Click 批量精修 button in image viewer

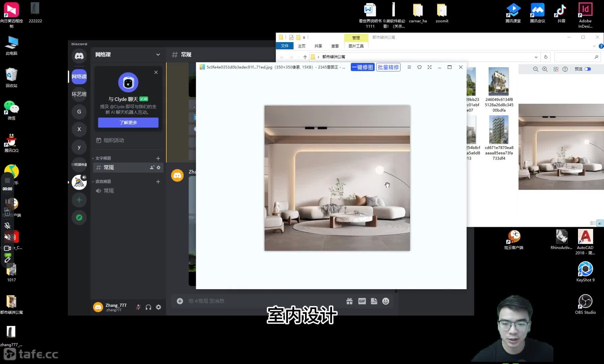click(x=388, y=67)
